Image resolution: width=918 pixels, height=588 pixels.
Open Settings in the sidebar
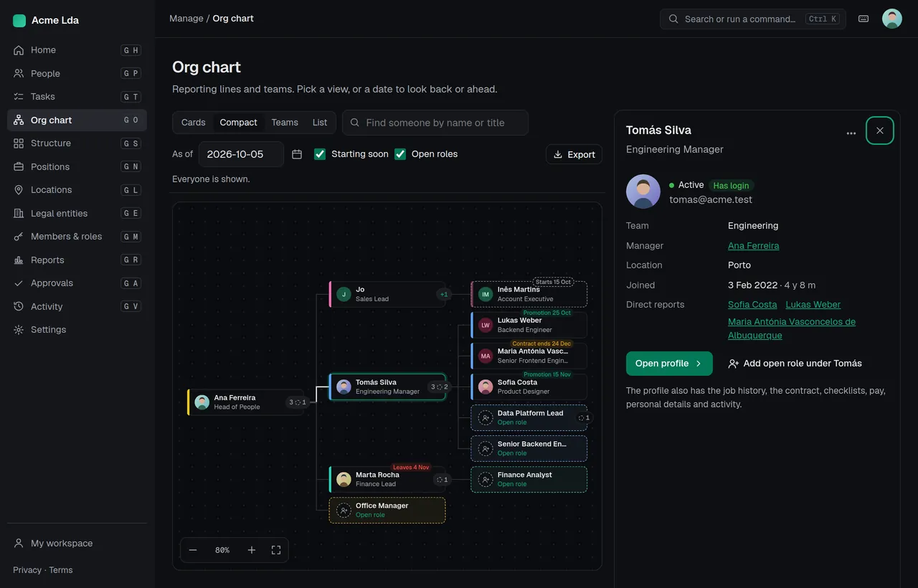(x=77, y=330)
